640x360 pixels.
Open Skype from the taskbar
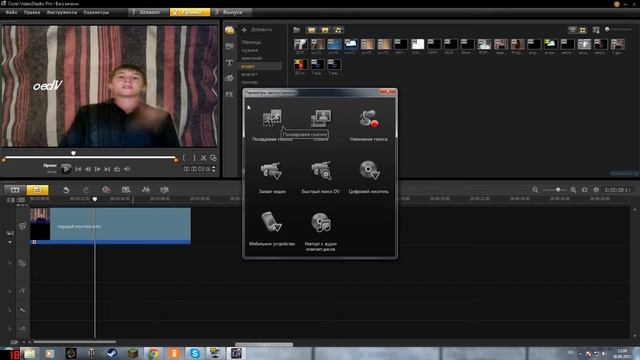195,353
